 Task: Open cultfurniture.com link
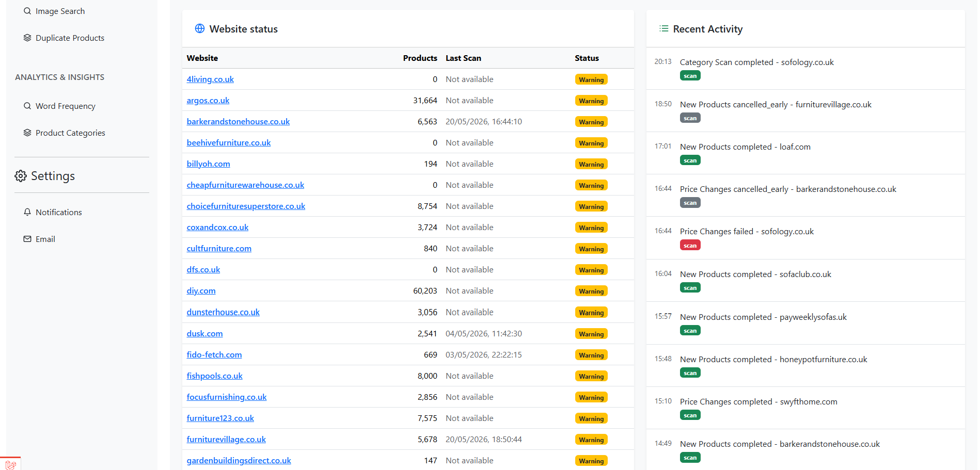tap(219, 248)
